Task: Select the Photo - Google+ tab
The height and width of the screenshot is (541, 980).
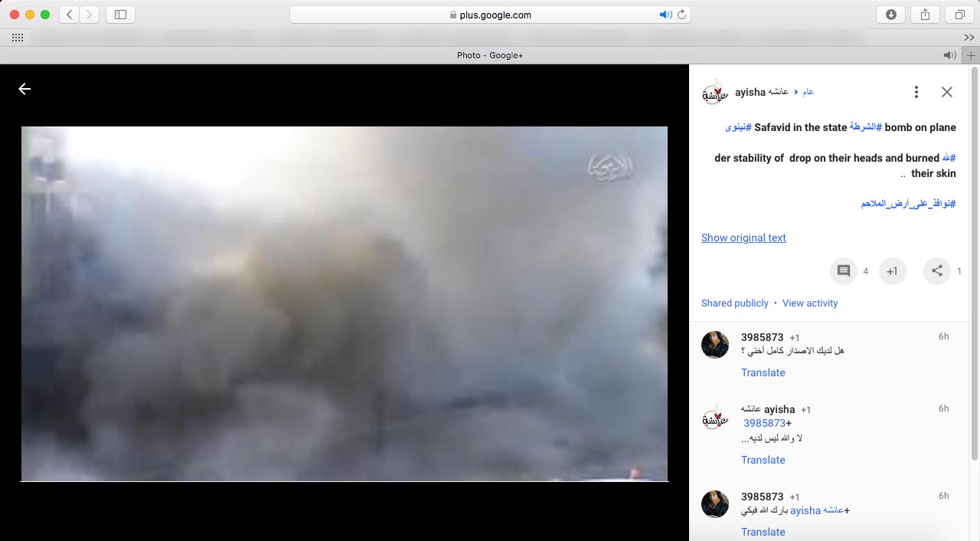Action: [489, 55]
